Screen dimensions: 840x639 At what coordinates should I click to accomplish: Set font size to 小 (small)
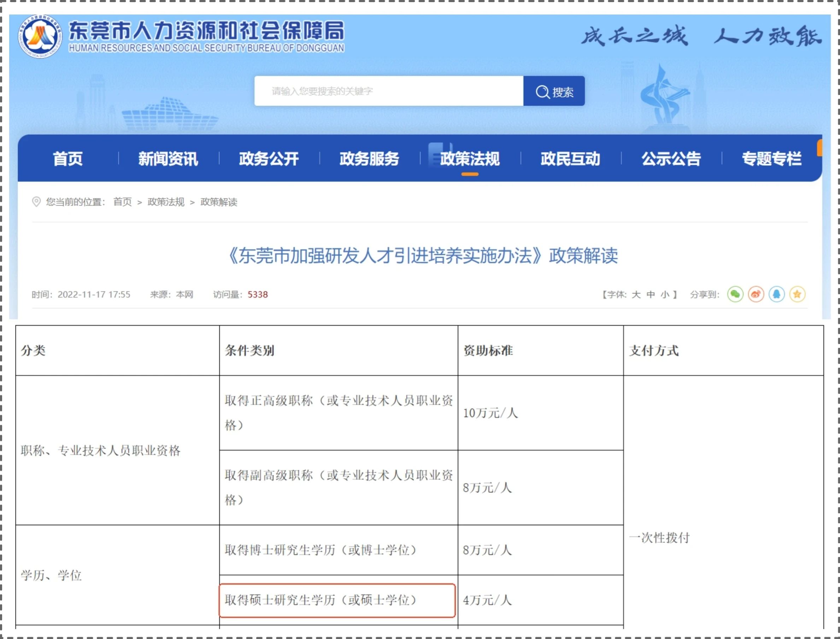[665, 295]
